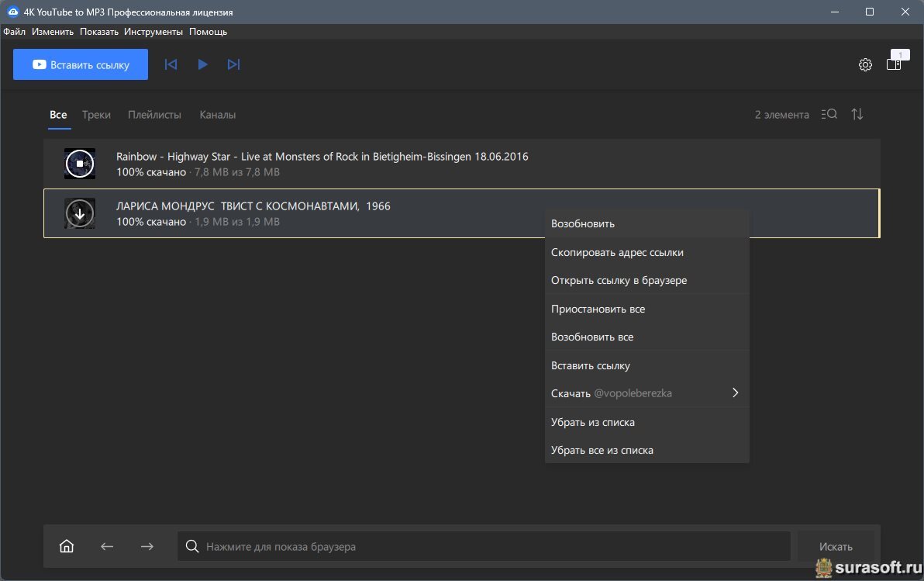Choose Открыть ссылку в браузере
Screen dimensions: 924x581
click(647, 280)
